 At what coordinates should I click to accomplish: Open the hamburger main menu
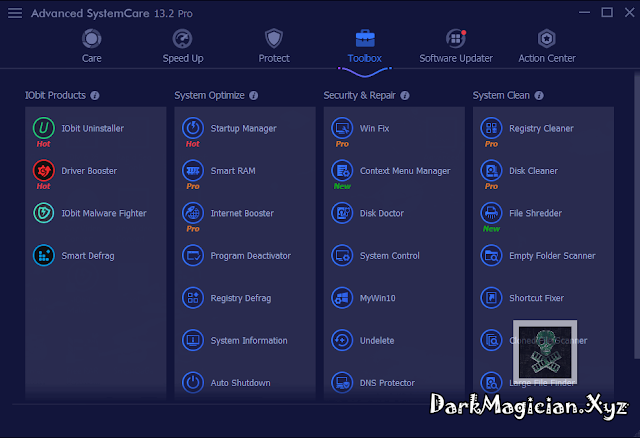coord(15,13)
